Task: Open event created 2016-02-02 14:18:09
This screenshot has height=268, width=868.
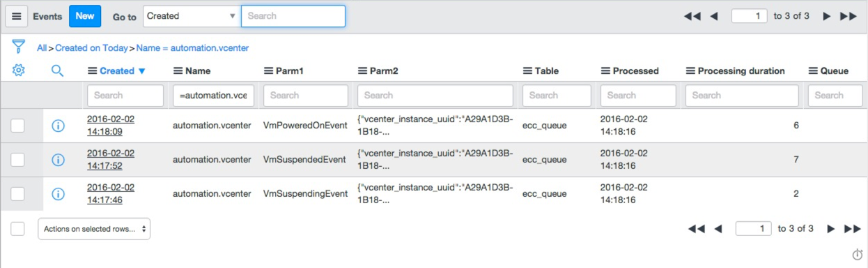Action: pos(111,125)
